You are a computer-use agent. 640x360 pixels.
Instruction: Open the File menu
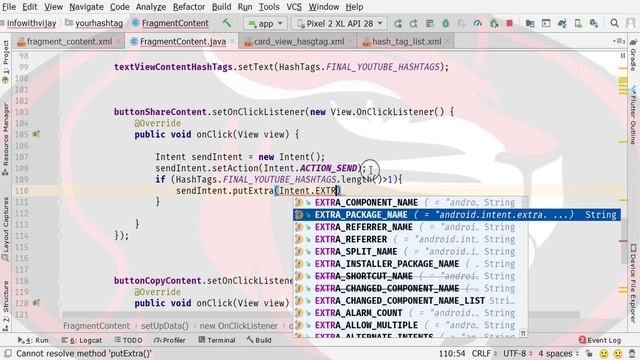[x=9, y=7]
